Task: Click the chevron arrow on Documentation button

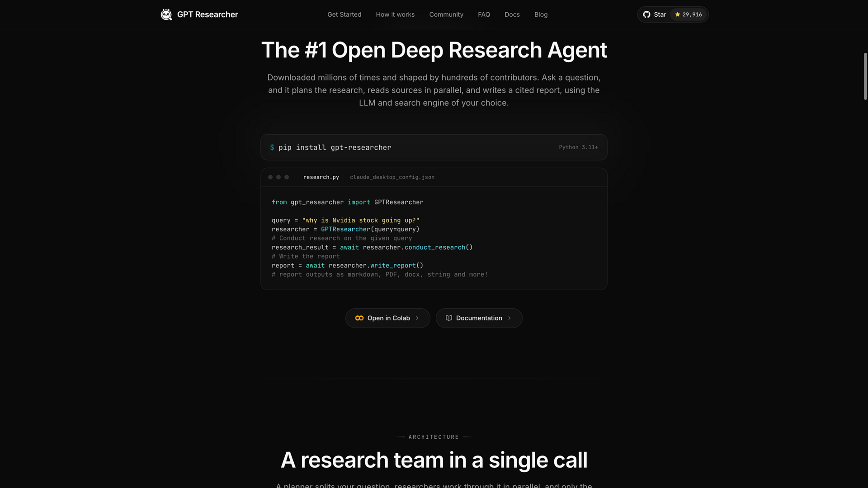Action: pyautogui.click(x=509, y=318)
